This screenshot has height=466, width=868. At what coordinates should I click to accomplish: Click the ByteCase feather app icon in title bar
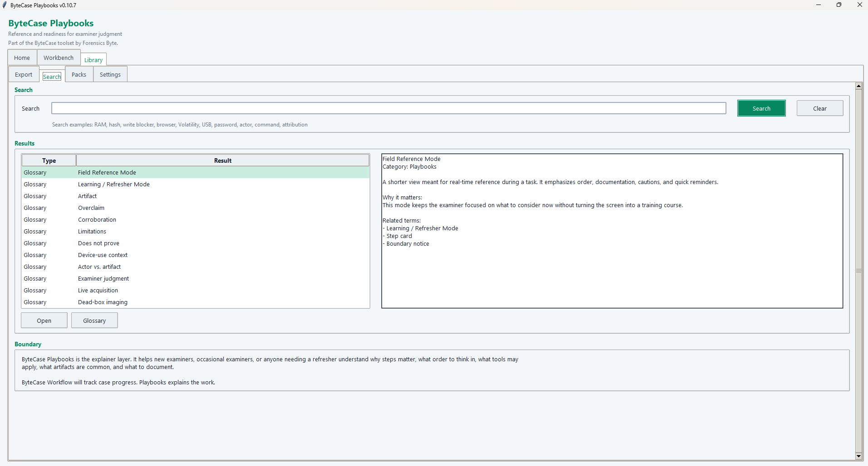pos(5,5)
